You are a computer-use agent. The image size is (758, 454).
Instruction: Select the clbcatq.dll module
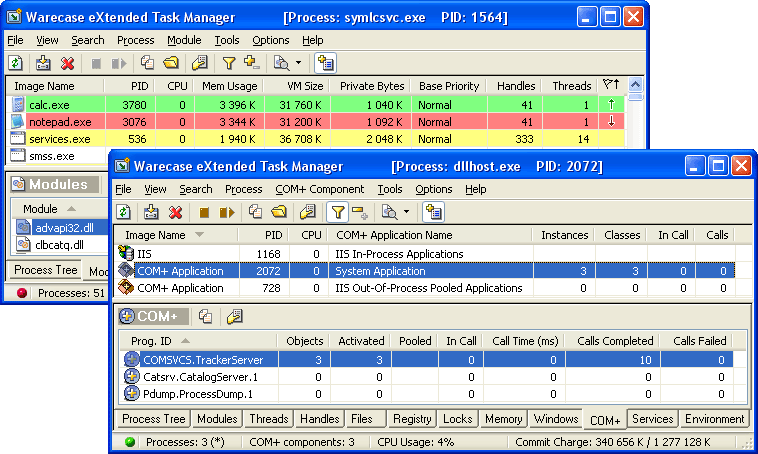pyautogui.click(x=60, y=245)
